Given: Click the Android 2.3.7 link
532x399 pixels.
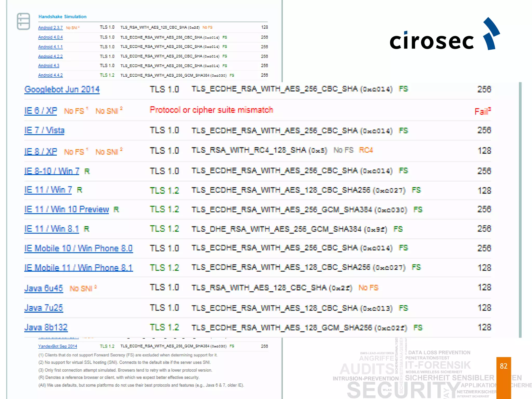Looking at the screenshot, I should pos(50,28).
